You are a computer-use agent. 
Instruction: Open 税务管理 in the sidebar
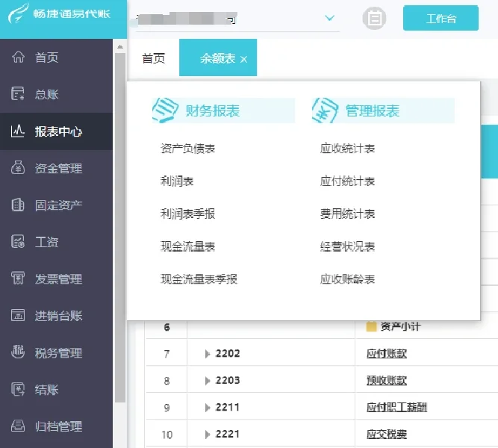point(56,352)
